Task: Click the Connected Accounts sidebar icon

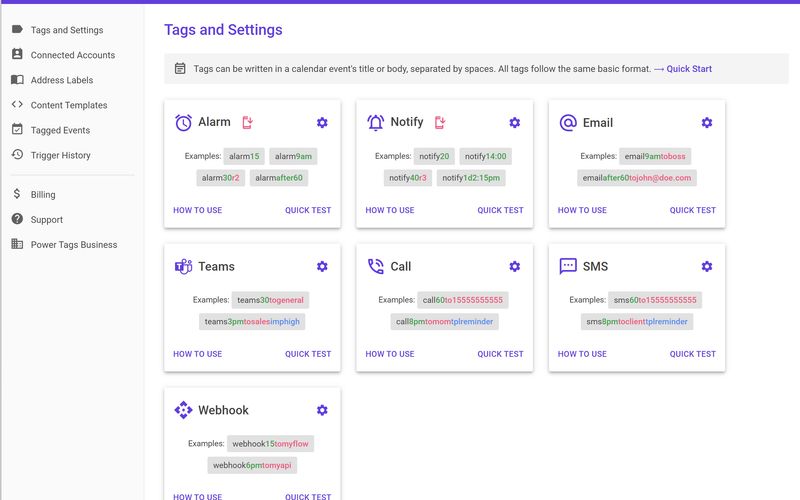Action: pyautogui.click(x=17, y=54)
